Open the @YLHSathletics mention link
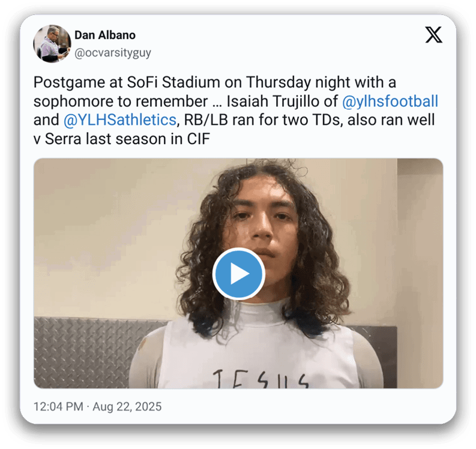The image size is (476, 449). tap(120, 120)
